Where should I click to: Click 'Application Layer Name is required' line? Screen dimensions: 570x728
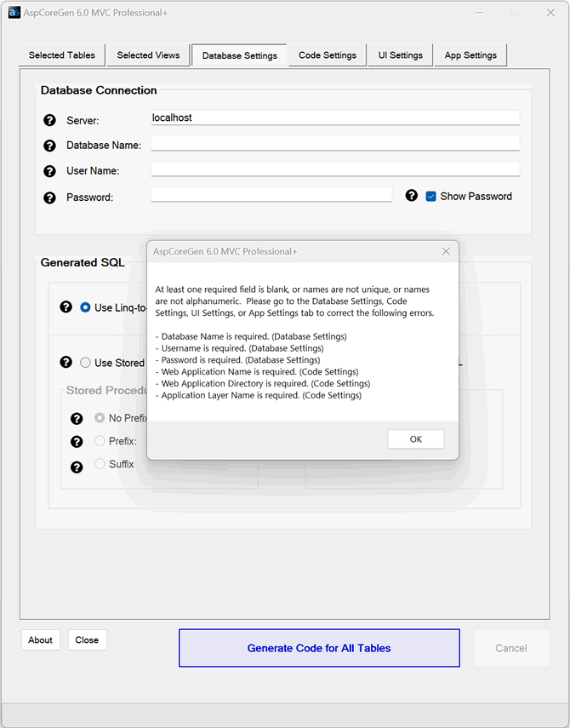259,395
